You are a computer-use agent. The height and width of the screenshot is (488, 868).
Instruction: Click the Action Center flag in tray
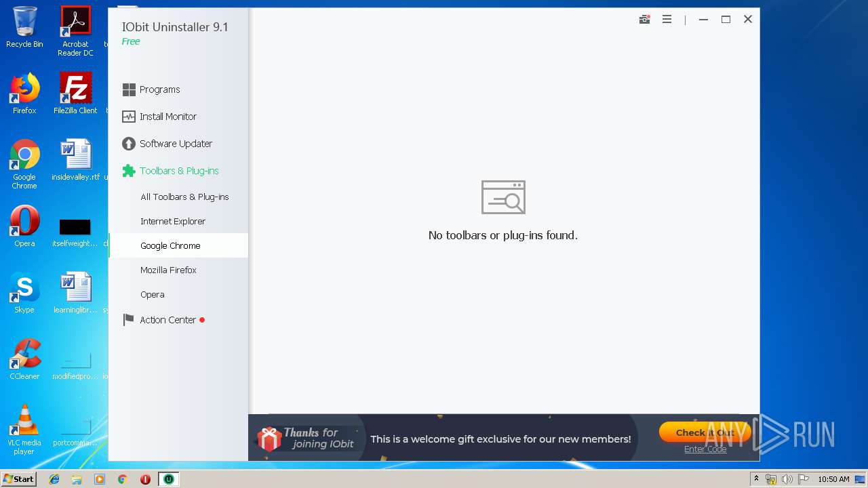(x=804, y=479)
